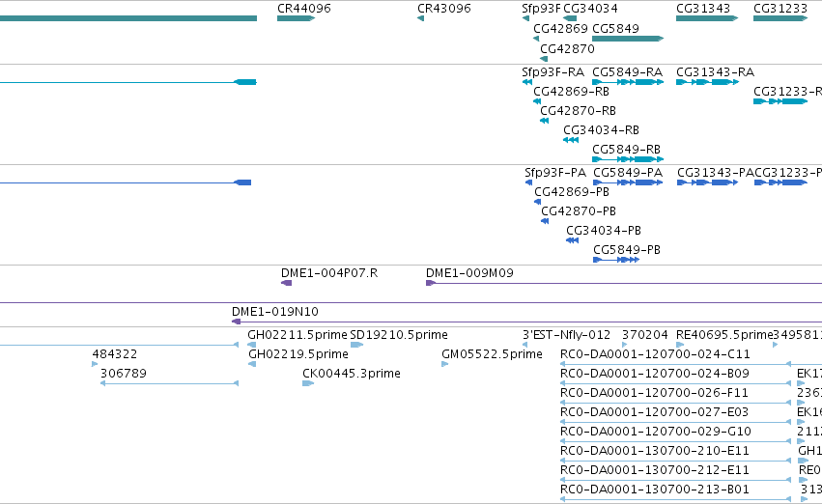
Task: Click the CG31343 gene label
Action: coord(703,9)
